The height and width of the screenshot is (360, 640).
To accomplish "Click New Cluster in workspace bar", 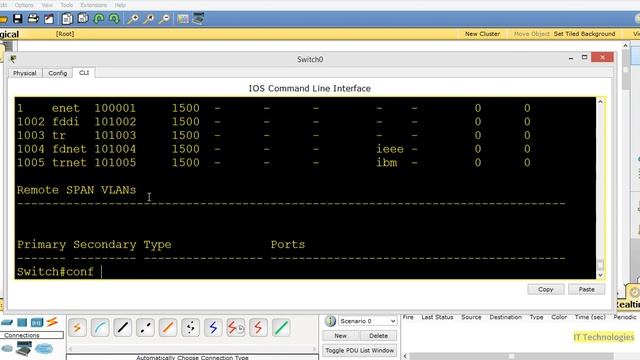I will pyautogui.click(x=482, y=34).
